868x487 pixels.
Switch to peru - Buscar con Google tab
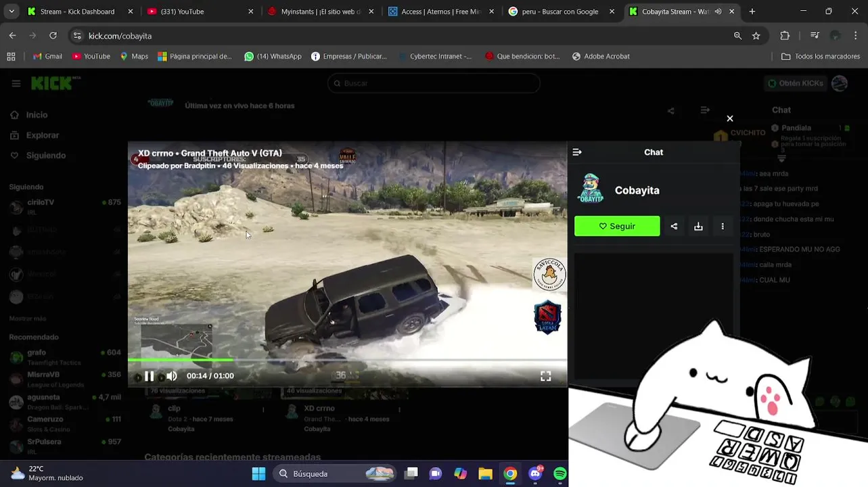coord(560,11)
